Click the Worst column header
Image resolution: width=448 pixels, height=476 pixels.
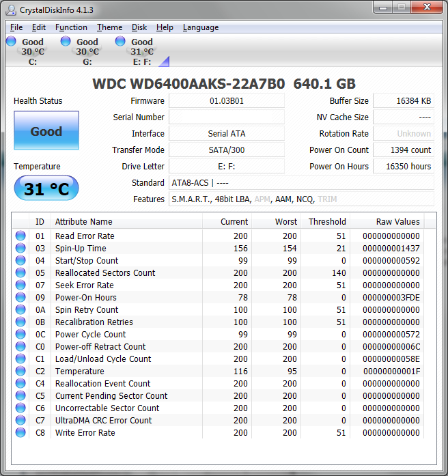tap(276, 221)
